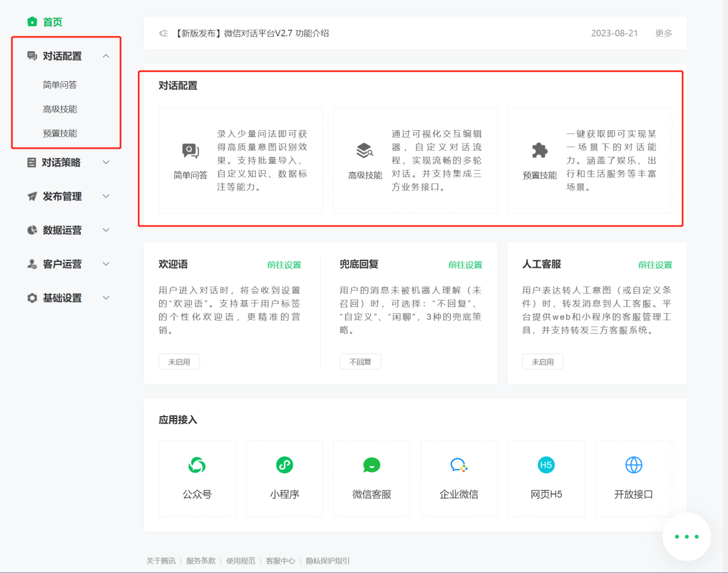Collapse the 对话配置 sidebar section

coord(106,56)
